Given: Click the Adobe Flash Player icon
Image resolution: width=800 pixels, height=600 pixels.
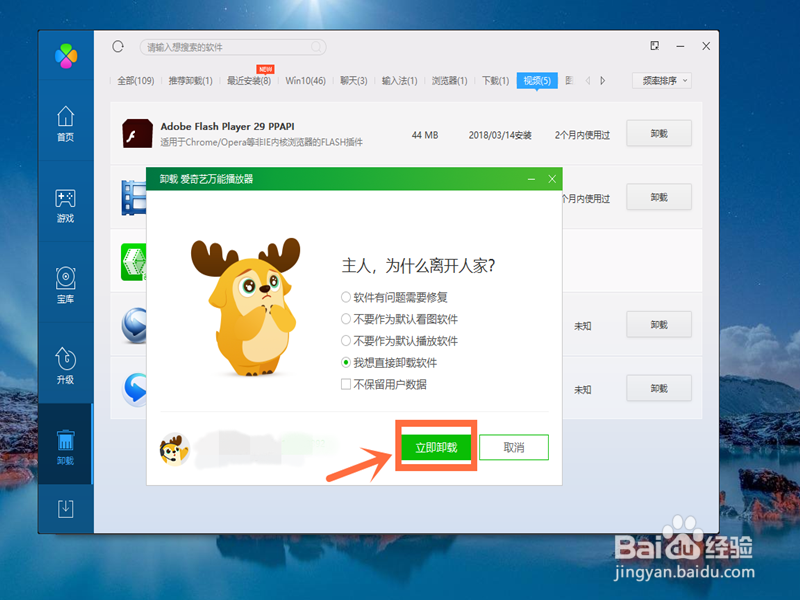Looking at the screenshot, I should (137, 134).
